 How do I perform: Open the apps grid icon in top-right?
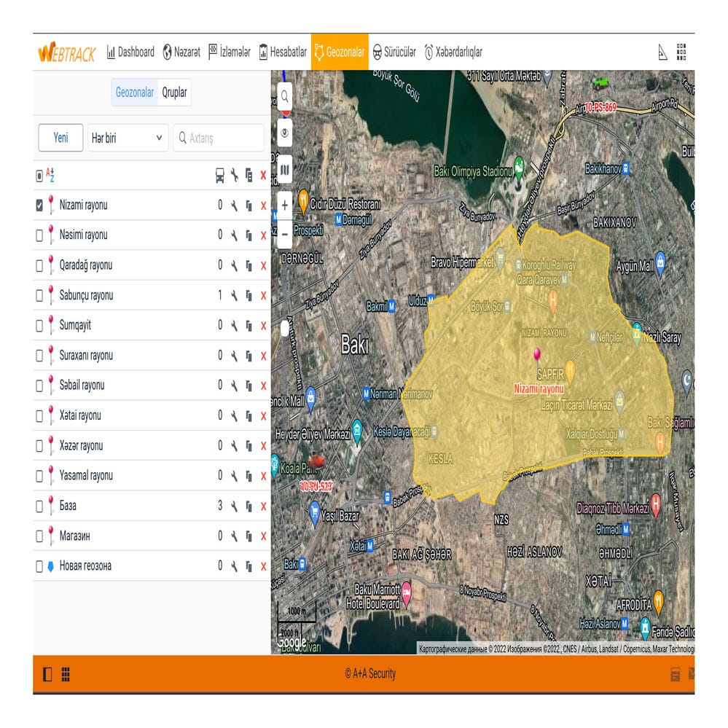coord(681,52)
